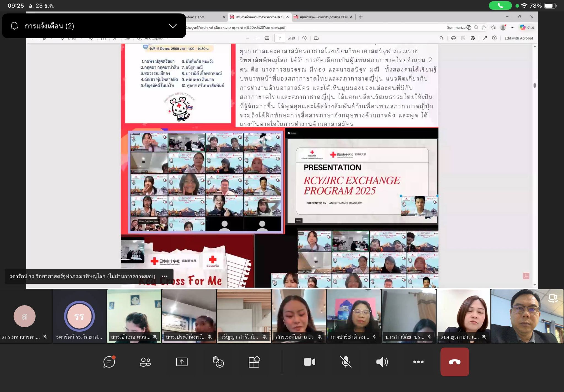Open more options ellipsis in toolbar

[x=418, y=362]
